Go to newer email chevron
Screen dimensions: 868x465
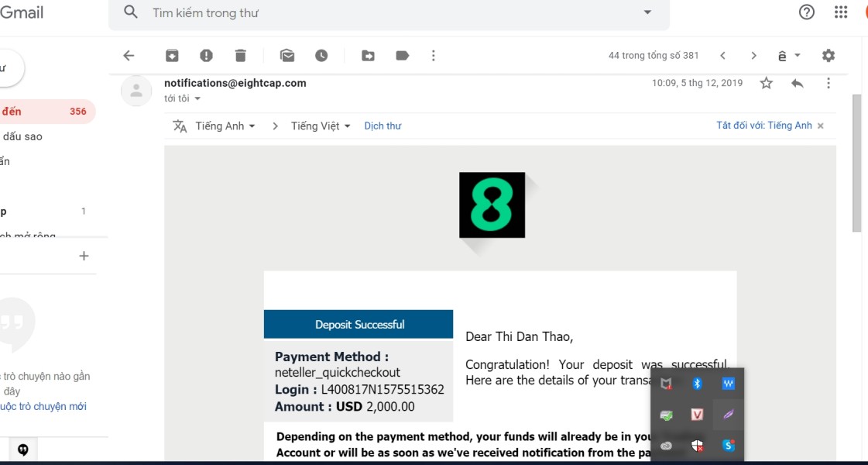pyautogui.click(x=722, y=56)
